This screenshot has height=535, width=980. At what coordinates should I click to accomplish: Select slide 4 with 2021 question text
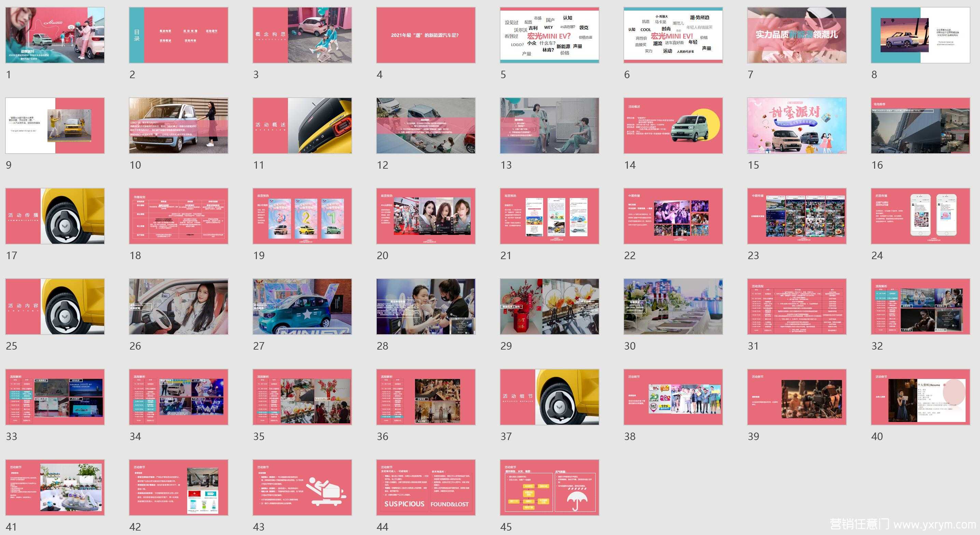pyautogui.click(x=426, y=35)
